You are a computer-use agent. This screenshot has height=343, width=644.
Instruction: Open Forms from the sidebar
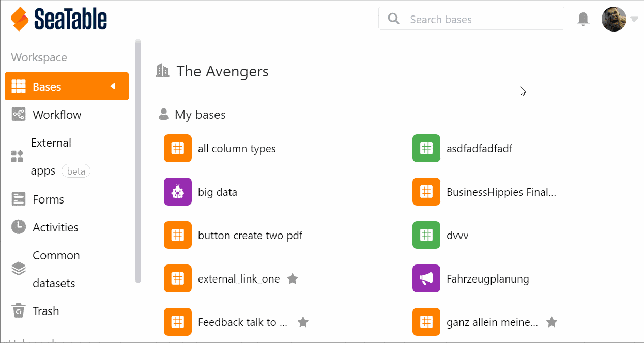tap(48, 199)
